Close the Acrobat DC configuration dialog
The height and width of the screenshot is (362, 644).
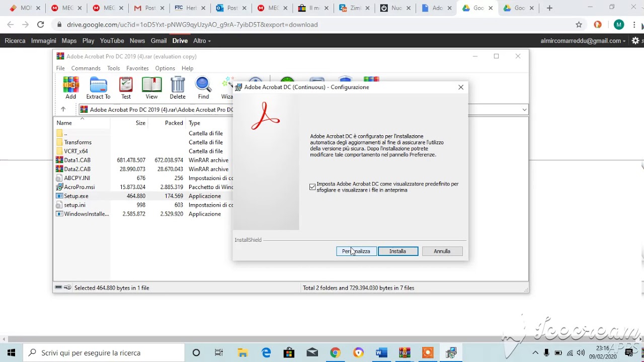pyautogui.click(x=461, y=87)
